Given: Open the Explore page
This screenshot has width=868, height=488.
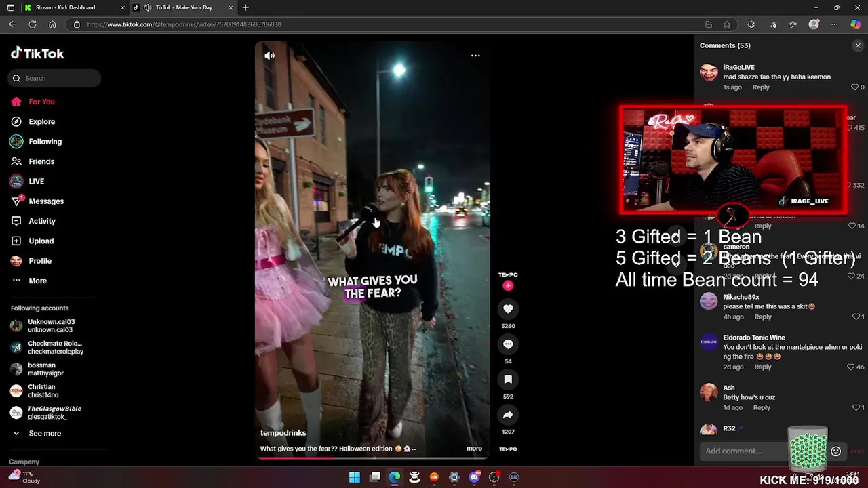Looking at the screenshot, I should [x=33, y=121].
